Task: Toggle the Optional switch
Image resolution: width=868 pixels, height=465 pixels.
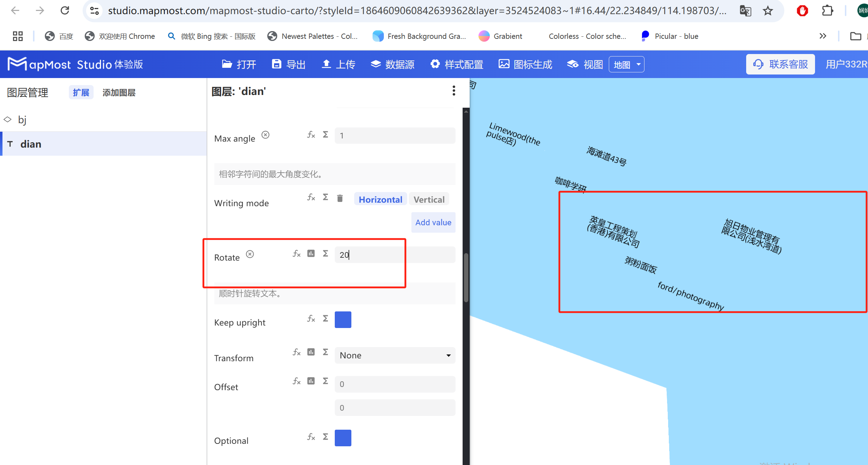Action: (x=343, y=438)
